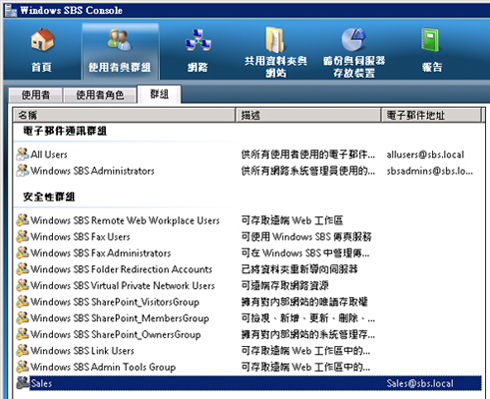Select the Sales group name

click(x=41, y=383)
